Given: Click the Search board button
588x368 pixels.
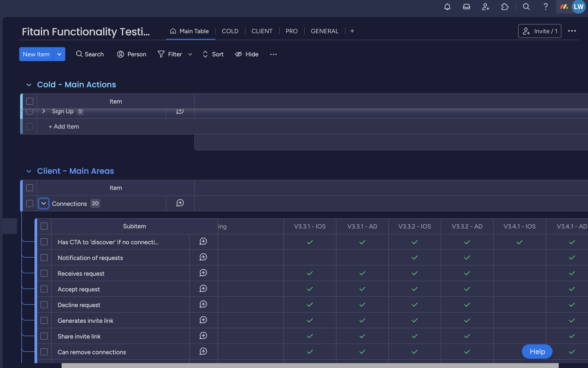Looking at the screenshot, I should point(90,54).
